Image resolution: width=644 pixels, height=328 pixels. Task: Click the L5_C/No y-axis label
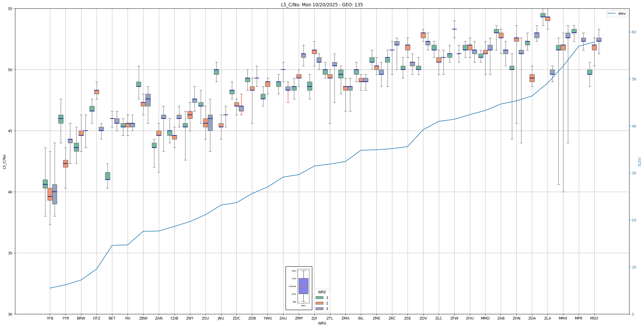pyautogui.click(x=4, y=162)
